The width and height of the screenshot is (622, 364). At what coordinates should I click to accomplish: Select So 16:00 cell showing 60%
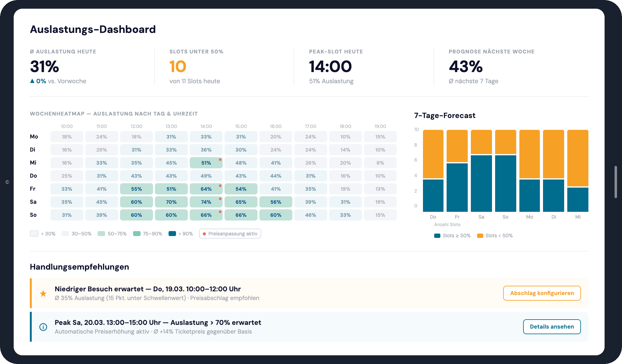[x=276, y=215]
